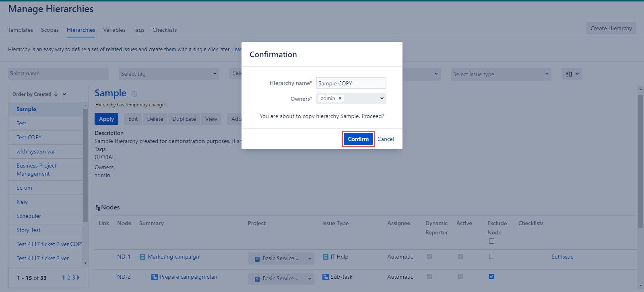Open the column view options dropdown

click(572, 74)
